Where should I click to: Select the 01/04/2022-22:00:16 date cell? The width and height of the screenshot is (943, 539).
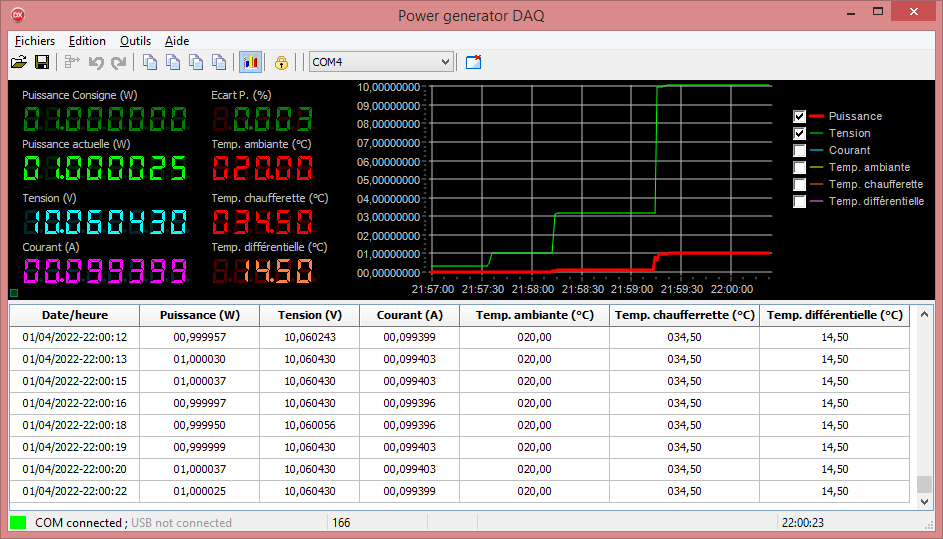pos(75,404)
